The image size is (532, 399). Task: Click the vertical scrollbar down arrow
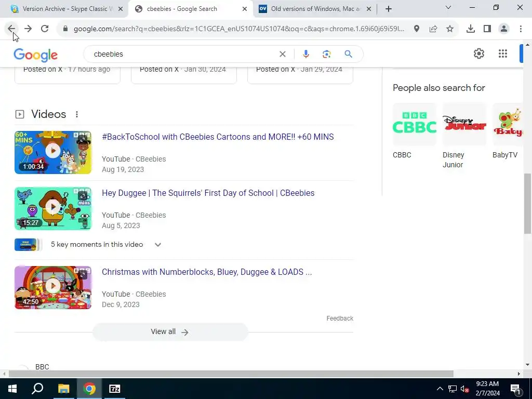pos(527,365)
